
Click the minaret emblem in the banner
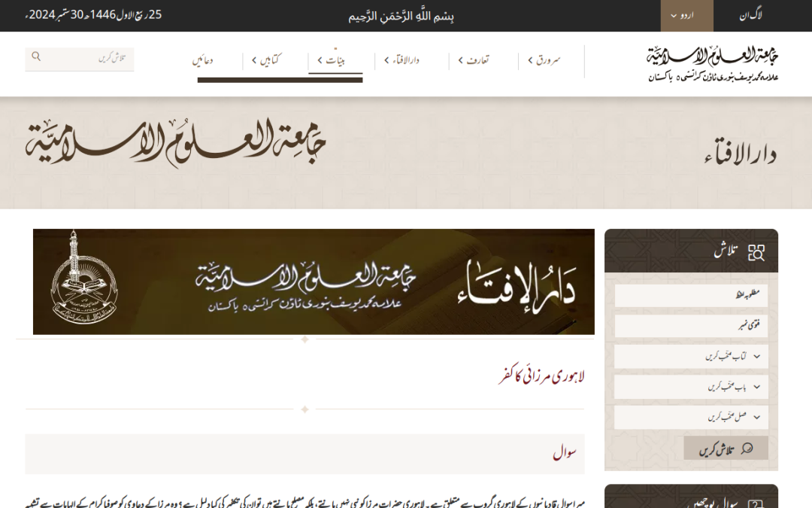click(x=84, y=278)
